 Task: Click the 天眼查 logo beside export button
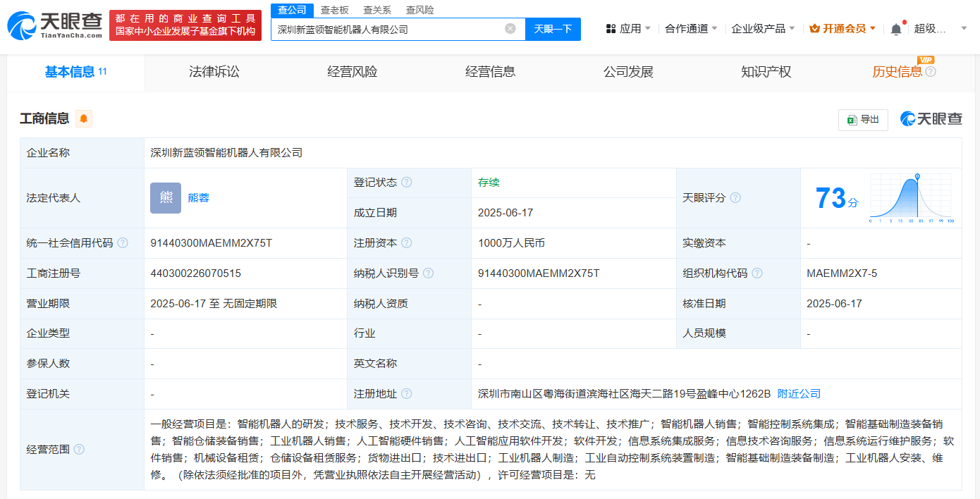click(x=931, y=119)
